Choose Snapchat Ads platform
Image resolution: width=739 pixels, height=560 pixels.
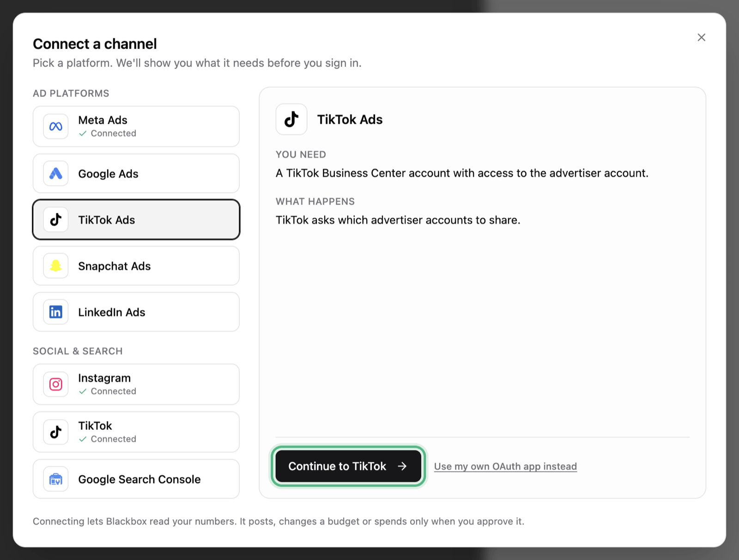(x=136, y=266)
